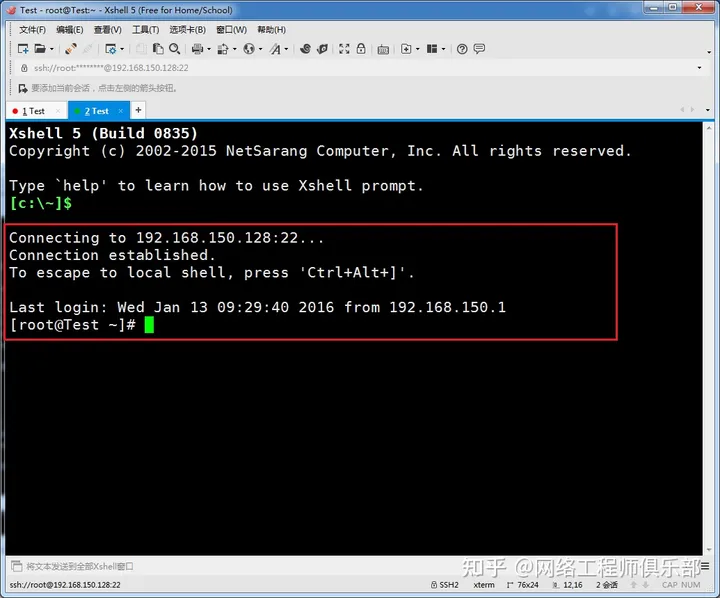Click the speech bubble icon in toolbar

point(479,49)
